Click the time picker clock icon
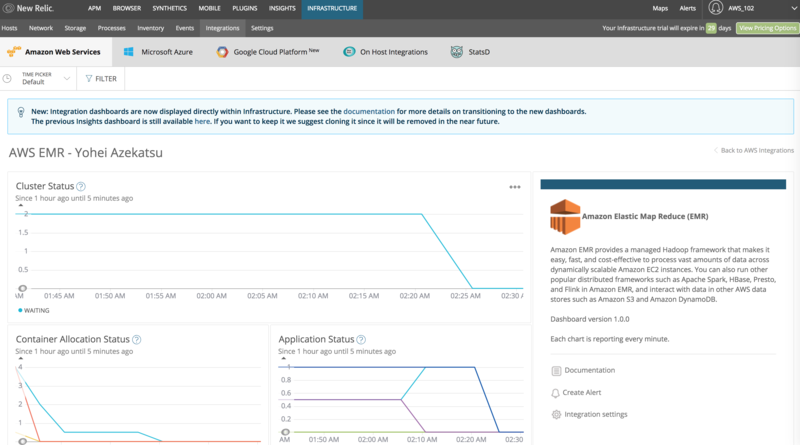Screen dimensions: 800x445 [7, 79]
